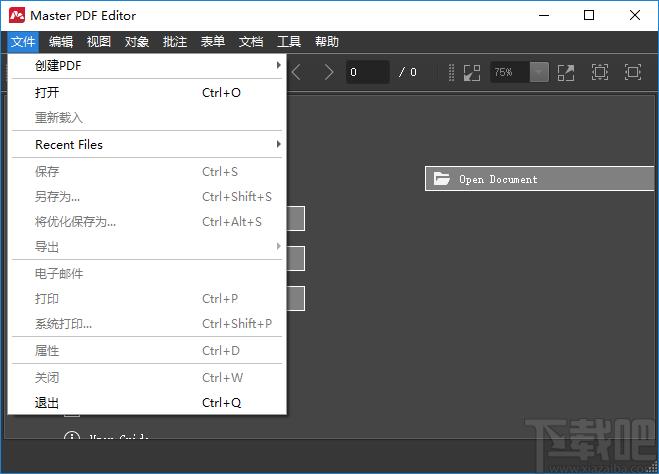Select 关闭 menu entry
This screenshot has height=474, width=659.
[x=146, y=377]
